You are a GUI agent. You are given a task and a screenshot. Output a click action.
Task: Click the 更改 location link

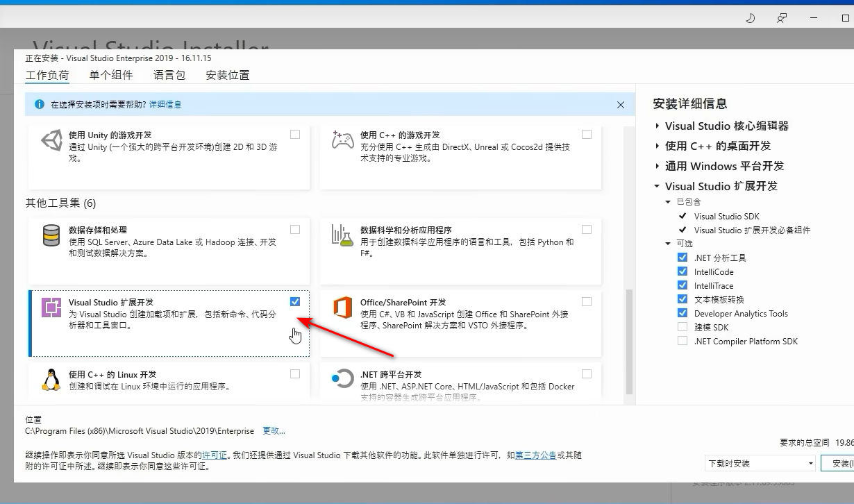point(274,431)
